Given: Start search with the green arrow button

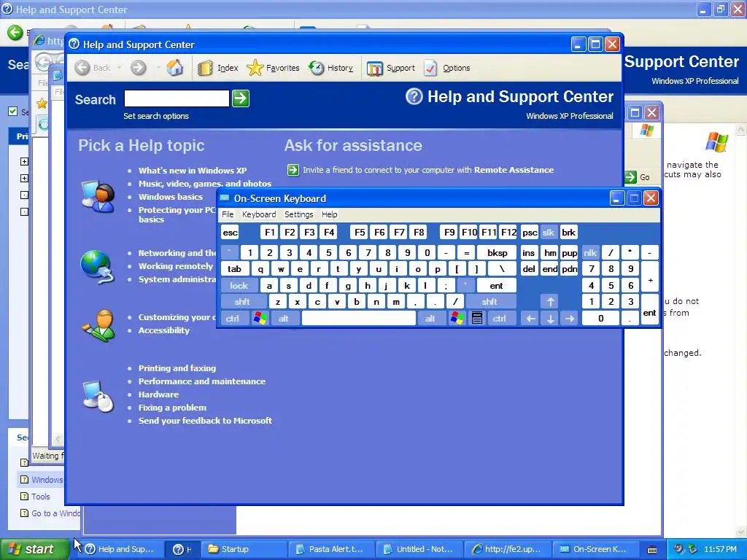Looking at the screenshot, I should (241, 98).
